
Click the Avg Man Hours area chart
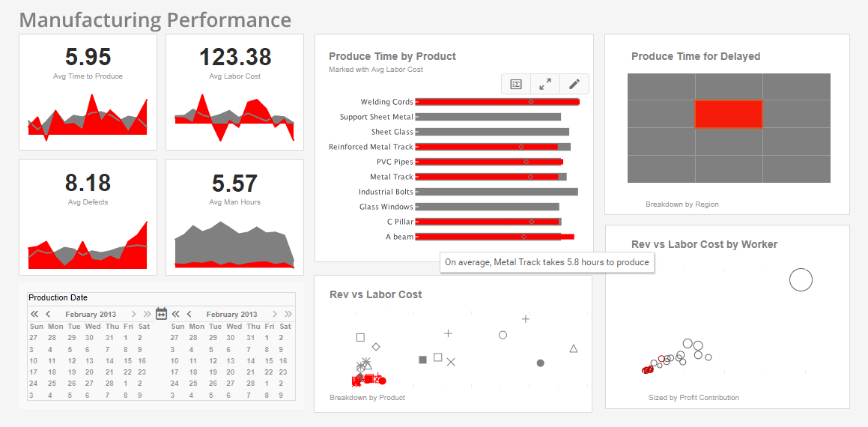(234, 245)
